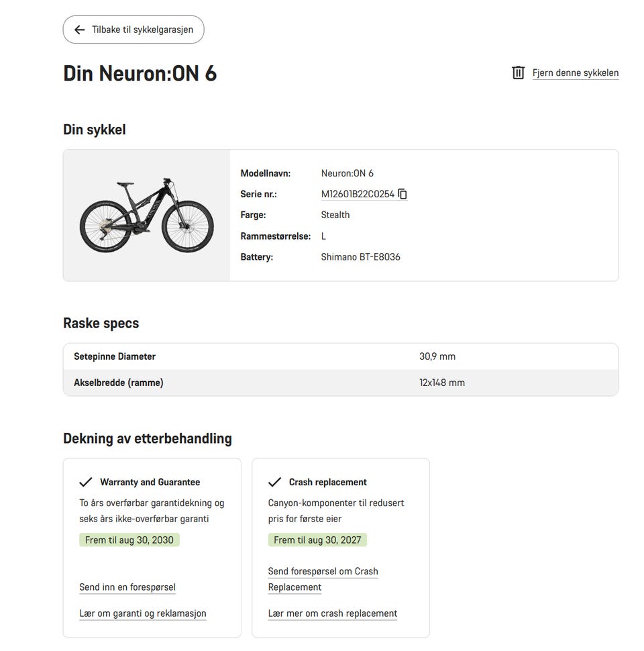Click the Warranty and Guarantee card title
The image size is (644, 651).
pyautogui.click(x=150, y=482)
